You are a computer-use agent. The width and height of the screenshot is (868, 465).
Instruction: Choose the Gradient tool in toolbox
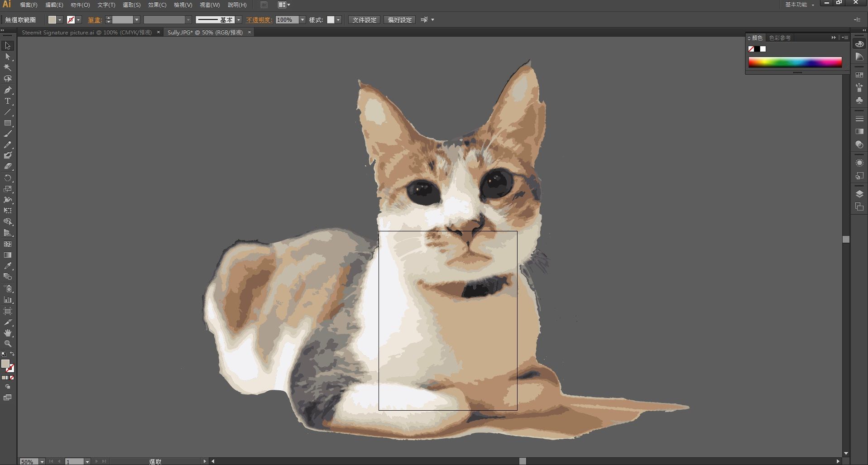[x=8, y=255]
